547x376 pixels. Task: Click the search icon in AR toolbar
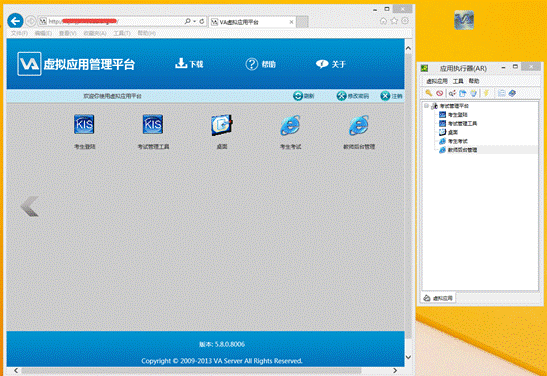point(452,93)
